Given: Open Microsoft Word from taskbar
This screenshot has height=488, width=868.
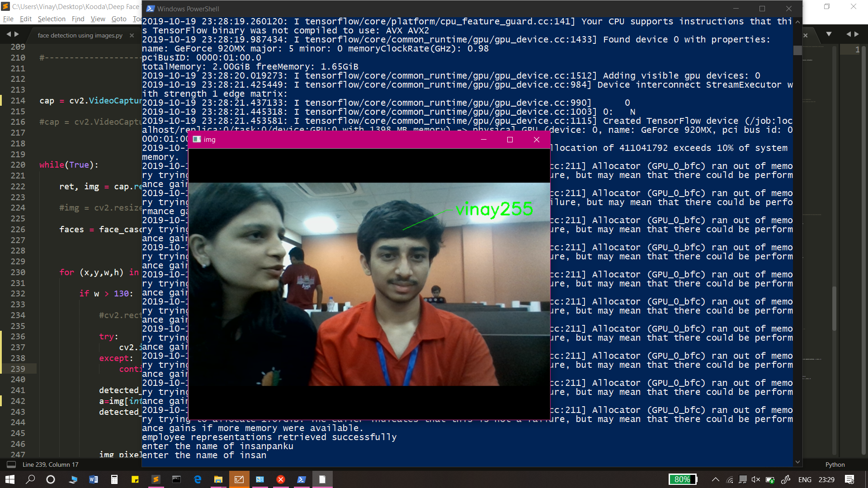Looking at the screenshot, I should [94, 479].
